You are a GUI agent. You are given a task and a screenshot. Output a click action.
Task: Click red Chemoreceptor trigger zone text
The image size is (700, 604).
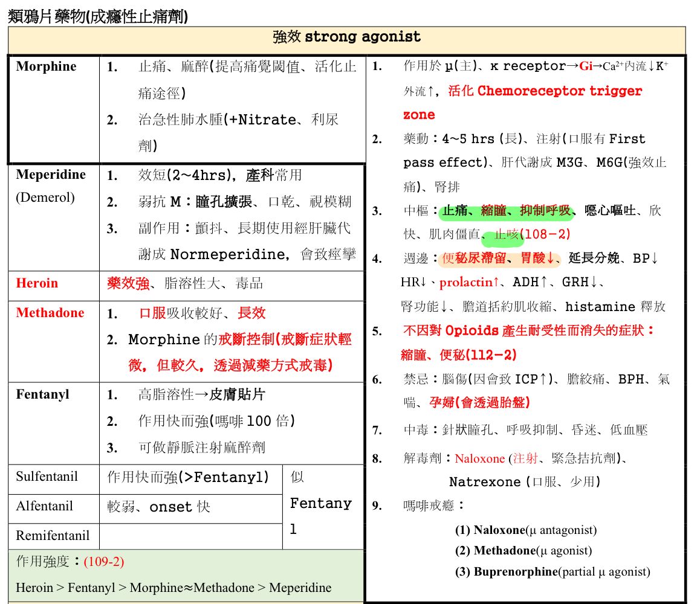click(559, 91)
